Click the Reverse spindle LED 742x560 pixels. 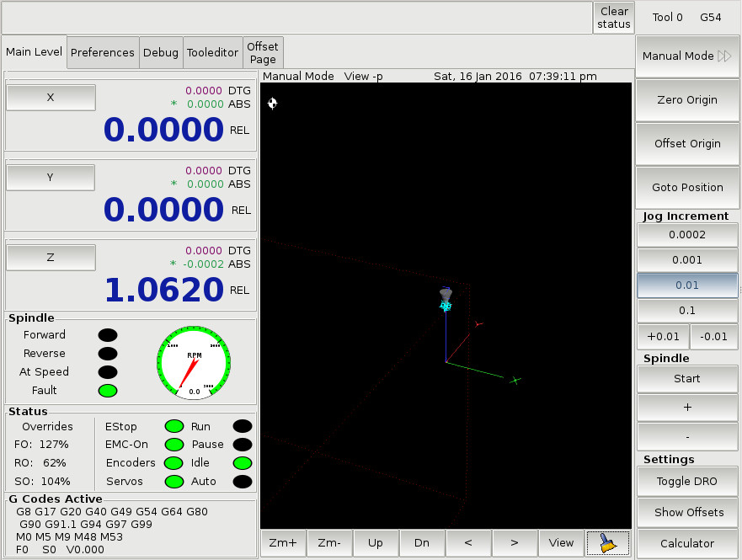pos(108,354)
